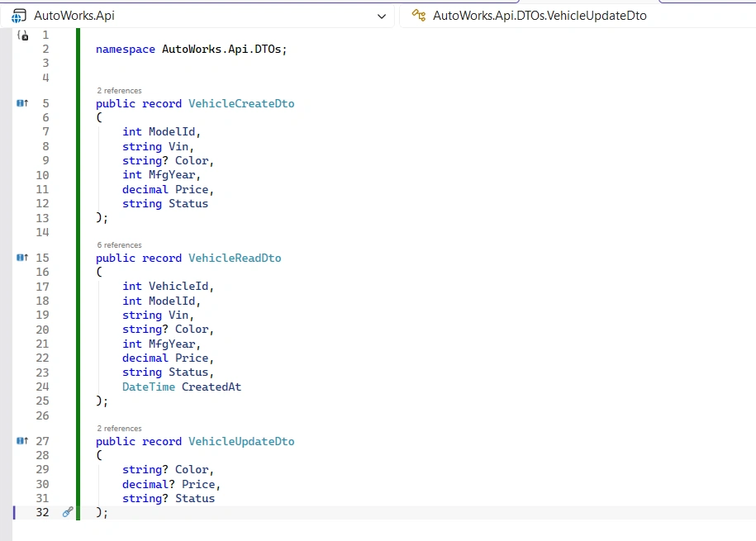This screenshot has width=756, height=541.
Task: Click the VehicleId parameter on line 17
Action: click(178, 287)
